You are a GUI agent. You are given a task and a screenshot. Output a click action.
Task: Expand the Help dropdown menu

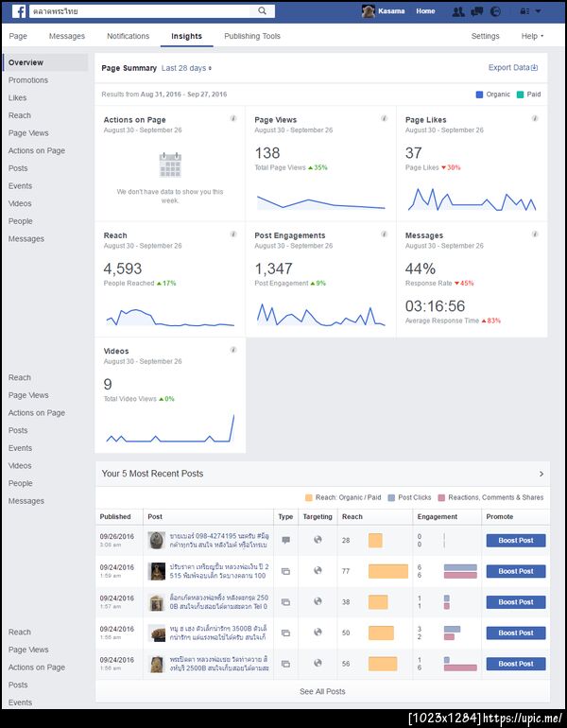pyautogui.click(x=532, y=36)
